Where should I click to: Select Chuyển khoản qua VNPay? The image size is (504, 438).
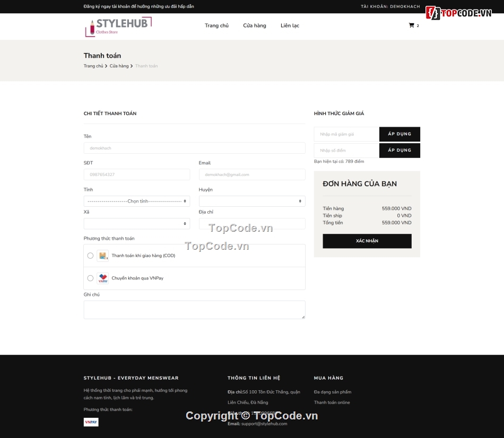pyautogui.click(x=90, y=278)
